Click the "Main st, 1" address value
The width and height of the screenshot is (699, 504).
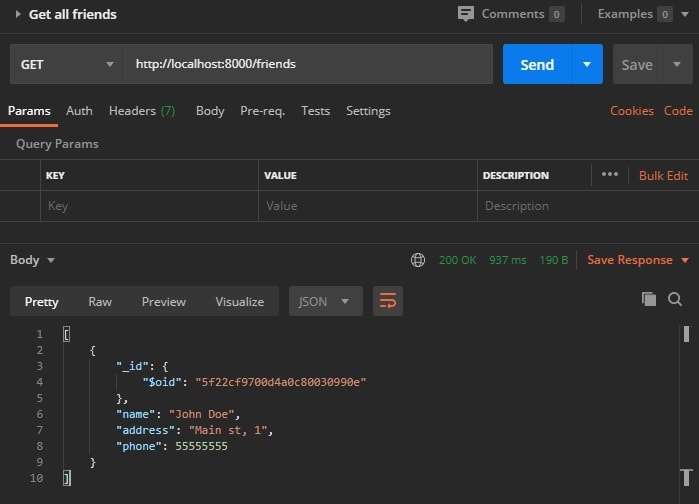coord(228,430)
